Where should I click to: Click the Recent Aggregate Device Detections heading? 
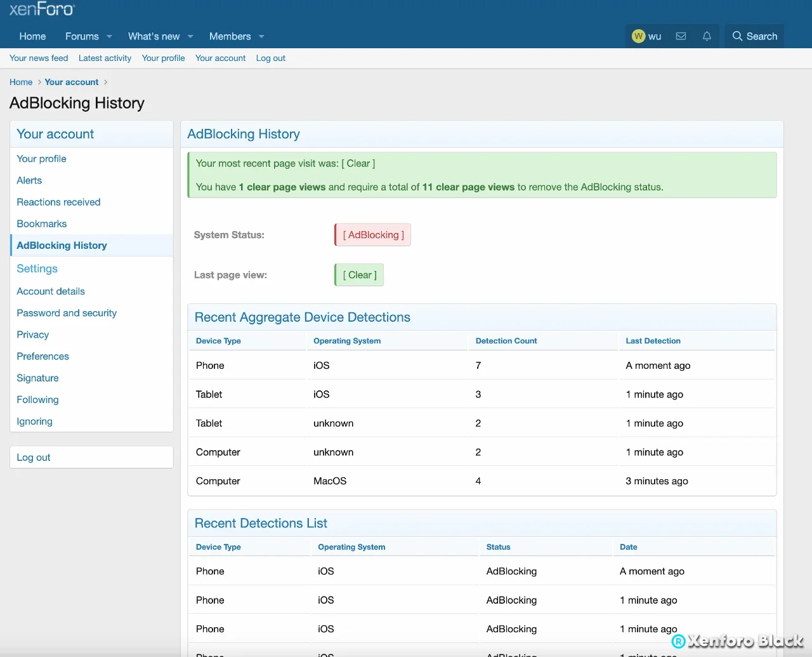click(302, 317)
